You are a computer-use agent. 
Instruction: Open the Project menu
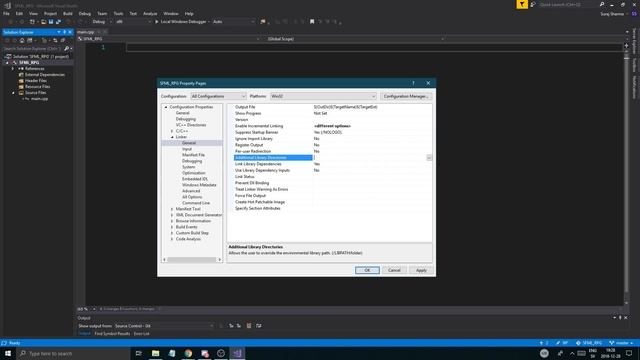click(x=51, y=13)
